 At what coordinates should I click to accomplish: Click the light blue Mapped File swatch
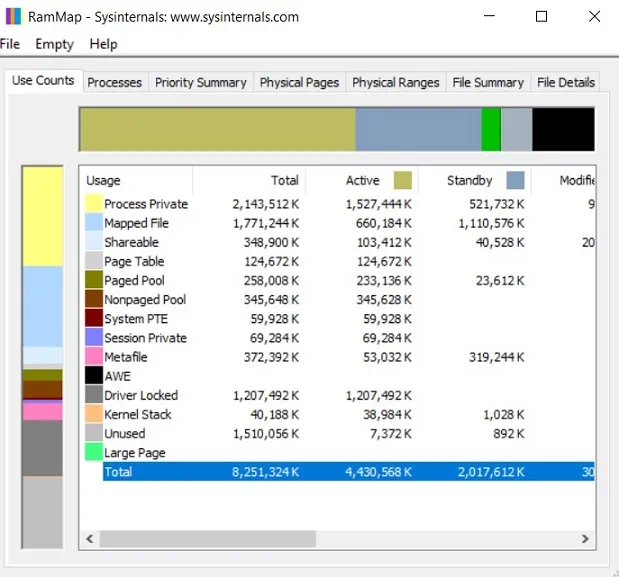click(x=93, y=223)
